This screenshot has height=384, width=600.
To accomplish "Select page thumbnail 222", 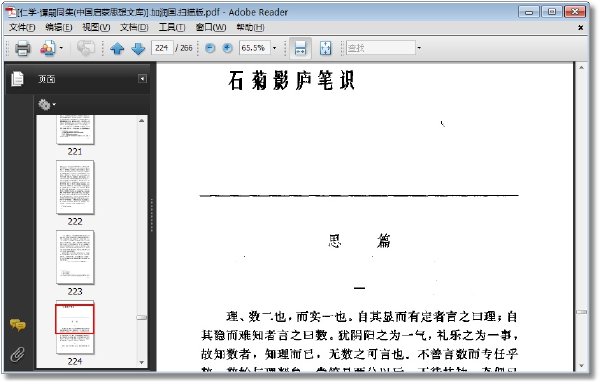I will (x=75, y=187).
